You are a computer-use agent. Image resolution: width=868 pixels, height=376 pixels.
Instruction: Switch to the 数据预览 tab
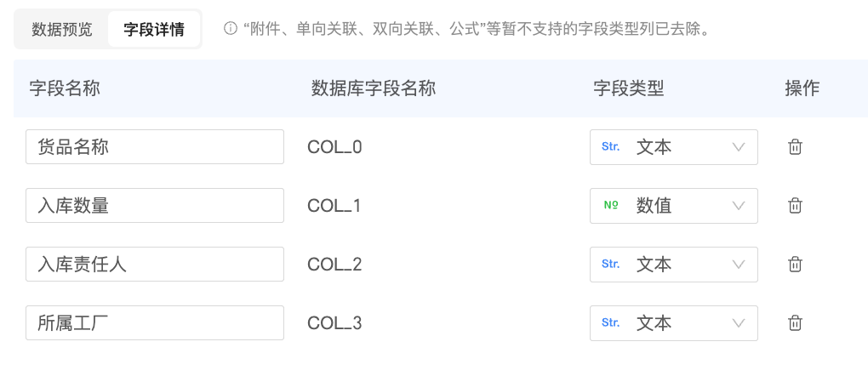point(62,29)
